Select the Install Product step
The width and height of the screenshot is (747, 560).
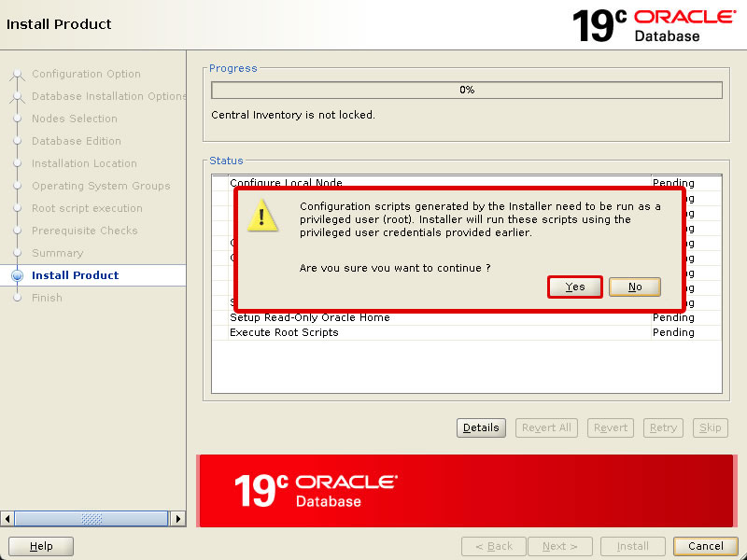(76, 275)
